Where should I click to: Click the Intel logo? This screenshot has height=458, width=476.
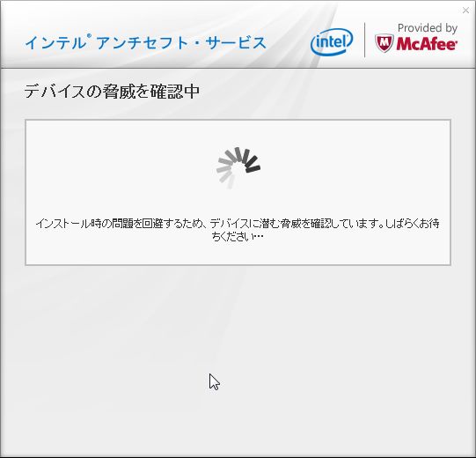[x=332, y=42]
